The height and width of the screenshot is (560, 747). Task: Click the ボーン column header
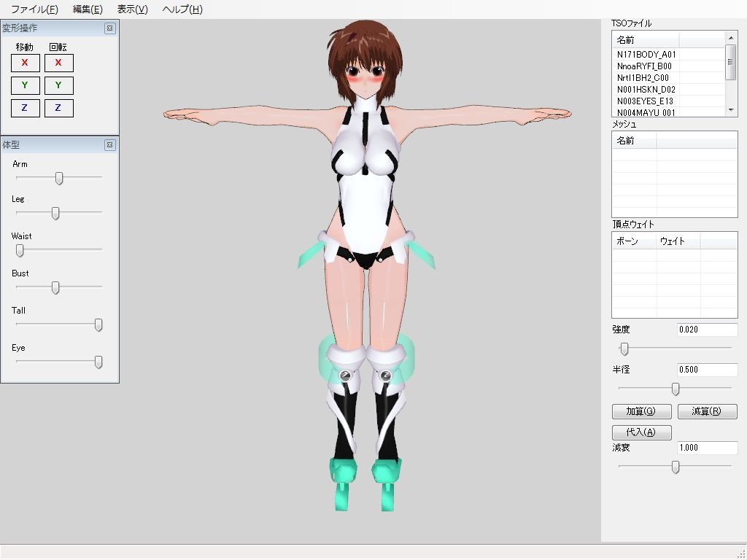[635, 241]
